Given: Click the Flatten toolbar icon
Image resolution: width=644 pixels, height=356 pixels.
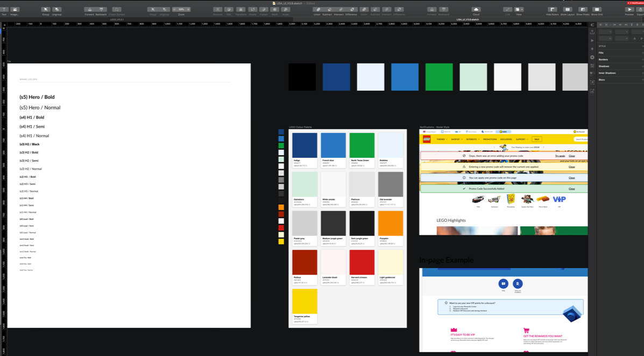Looking at the screenshot, I should (x=264, y=10).
